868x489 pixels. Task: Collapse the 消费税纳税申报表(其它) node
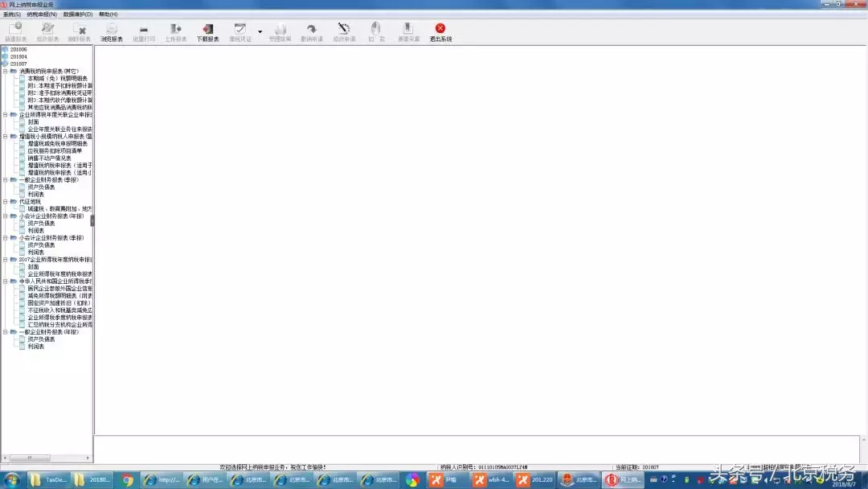[x=5, y=71]
